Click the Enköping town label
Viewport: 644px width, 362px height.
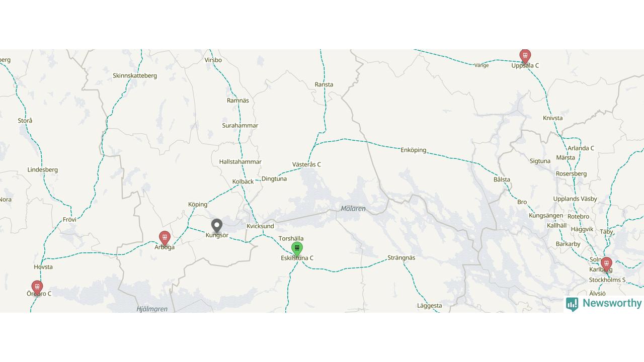pos(414,150)
